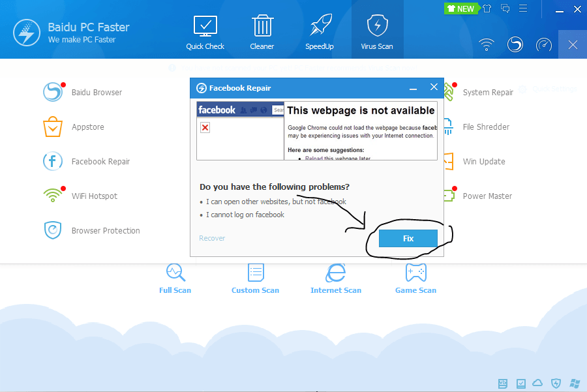Click the Facebook error page thumbnail
Screen dimensions: 587x392
[317, 130]
